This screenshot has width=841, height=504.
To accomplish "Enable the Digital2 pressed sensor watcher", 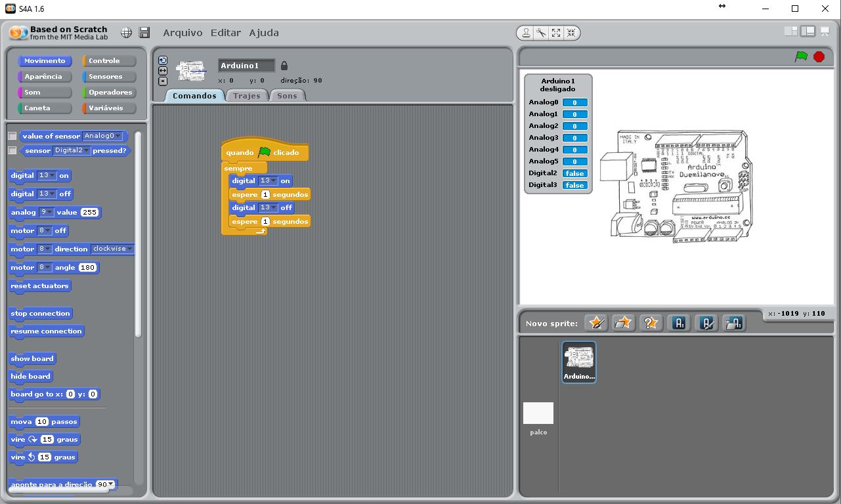I will pyautogui.click(x=11, y=150).
